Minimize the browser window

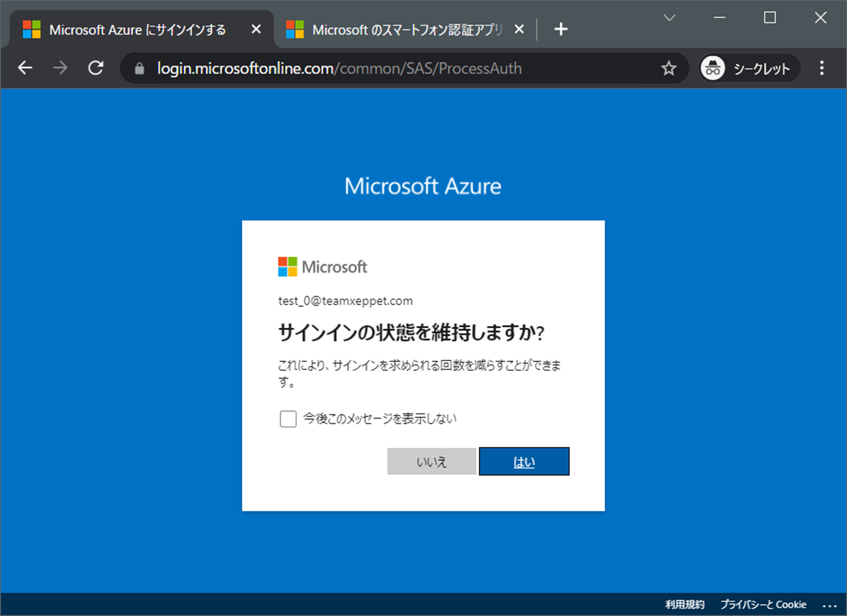click(719, 18)
